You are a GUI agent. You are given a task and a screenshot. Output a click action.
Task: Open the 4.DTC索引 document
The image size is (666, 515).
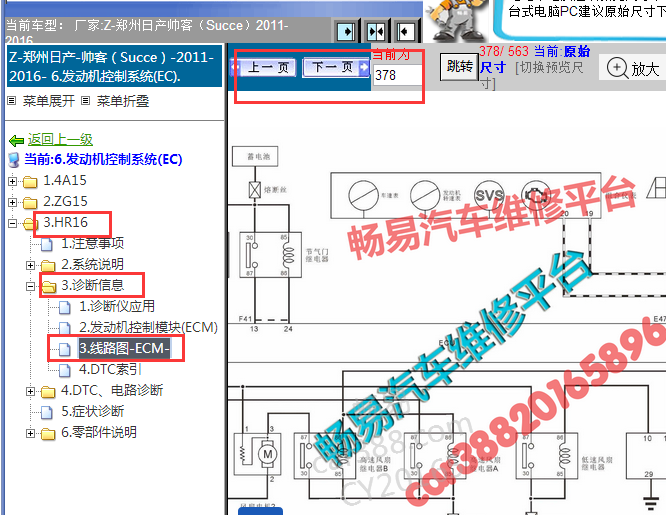point(110,369)
